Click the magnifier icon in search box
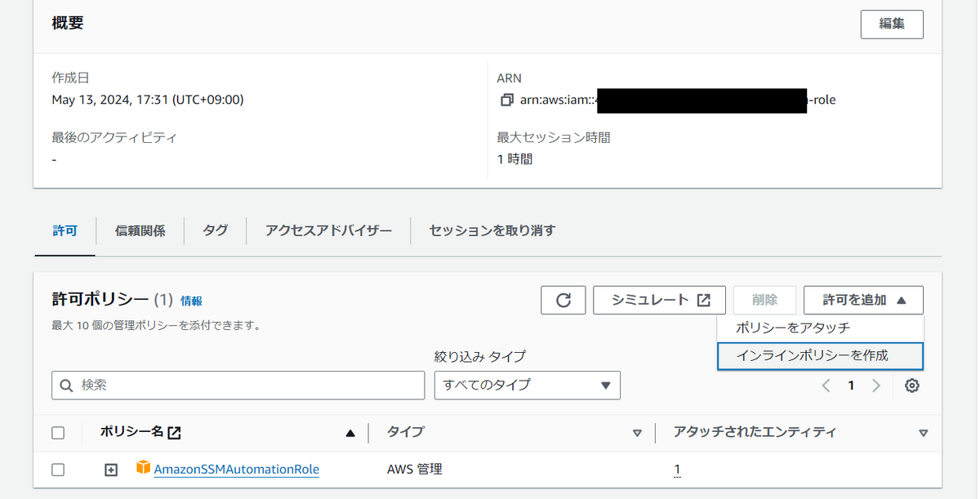Image resolution: width=980 pixels, height=499 pixels. [67, 385]
